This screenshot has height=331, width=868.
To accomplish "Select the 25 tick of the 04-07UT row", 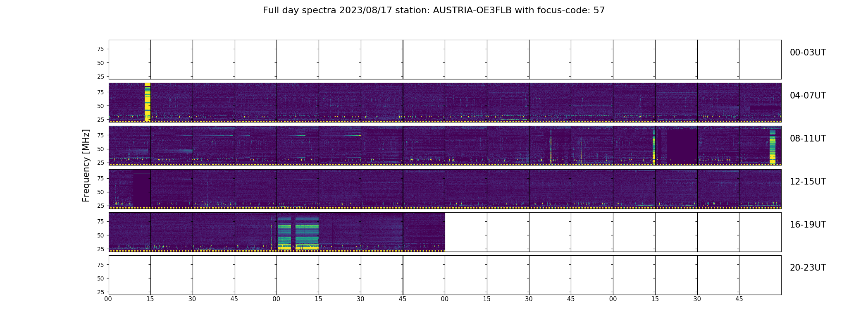I will point(100,120).
